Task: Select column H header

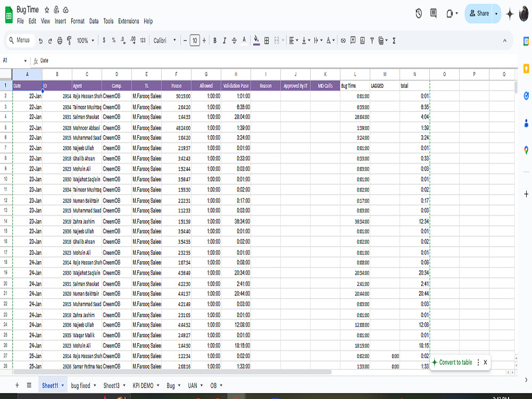Action: (236, 74)
